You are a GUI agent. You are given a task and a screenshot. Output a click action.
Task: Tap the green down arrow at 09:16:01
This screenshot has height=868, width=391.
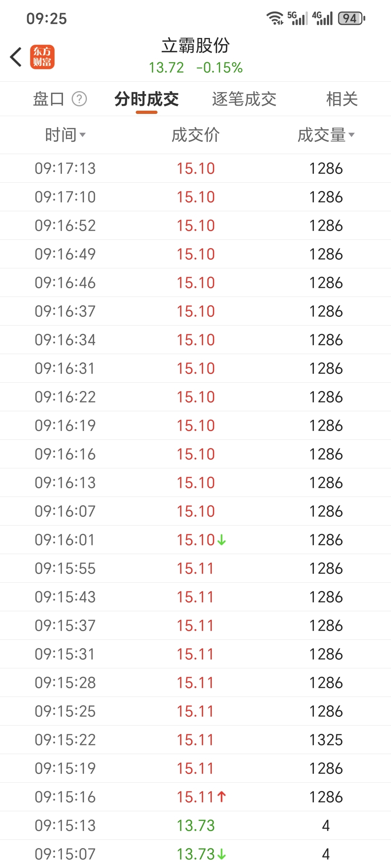222,540
